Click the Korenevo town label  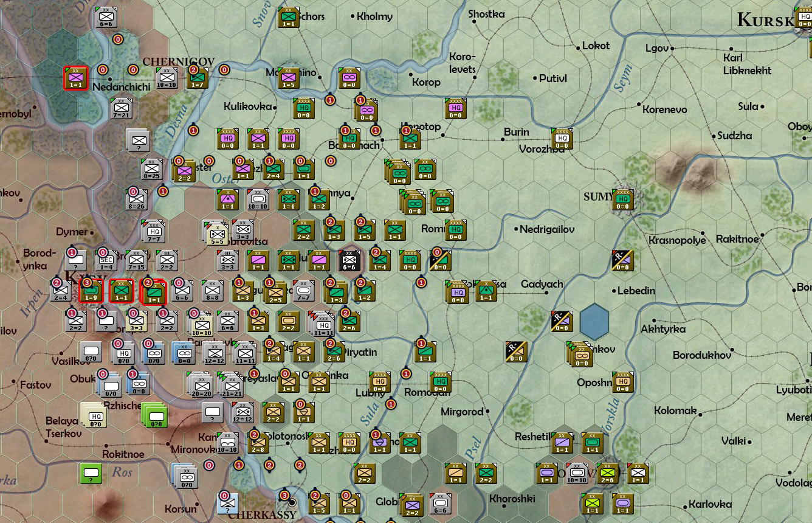(x=666, y=109)
